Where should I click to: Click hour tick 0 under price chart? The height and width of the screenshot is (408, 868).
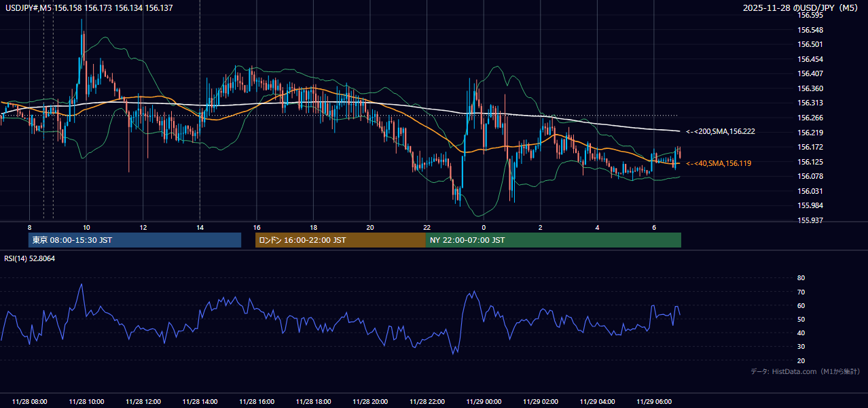pyautogui.click(x=484, y=227)
